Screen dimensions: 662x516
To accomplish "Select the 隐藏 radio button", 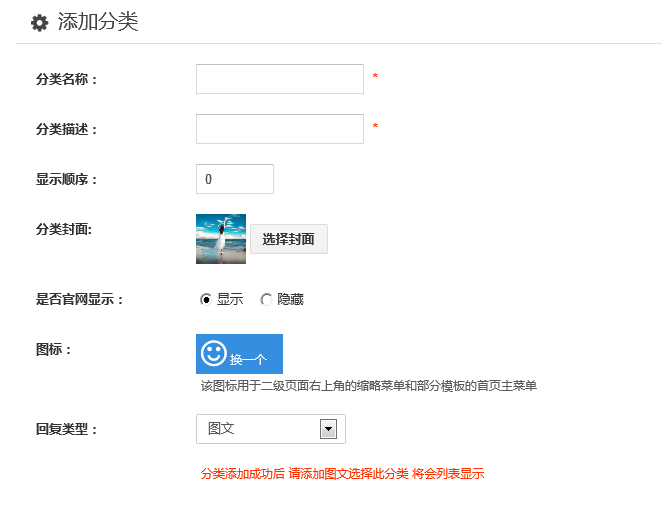I will 266,299.
